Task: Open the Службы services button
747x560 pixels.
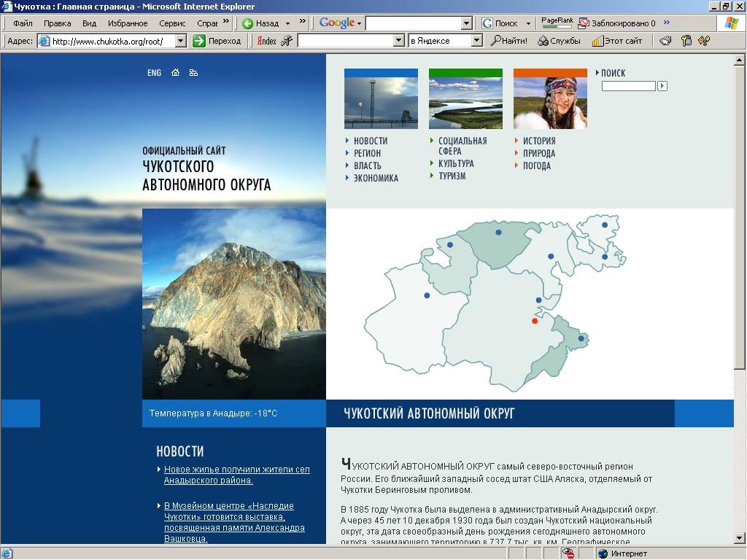Action: tap(559, 41)
